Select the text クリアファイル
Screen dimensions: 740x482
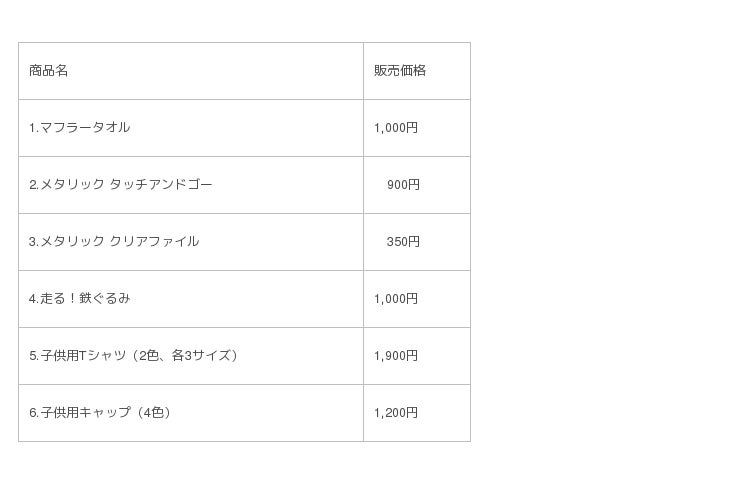(154, 242)
